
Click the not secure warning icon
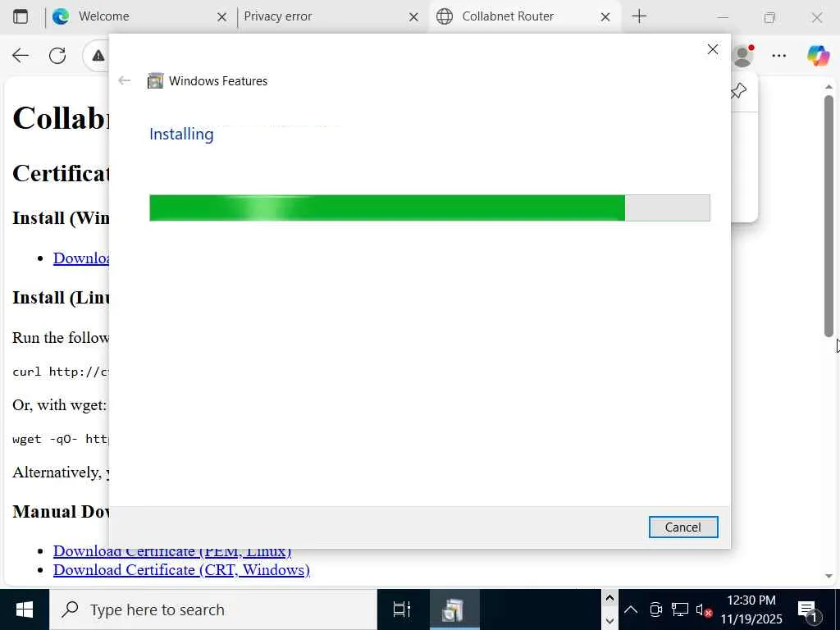click(98, 55)
